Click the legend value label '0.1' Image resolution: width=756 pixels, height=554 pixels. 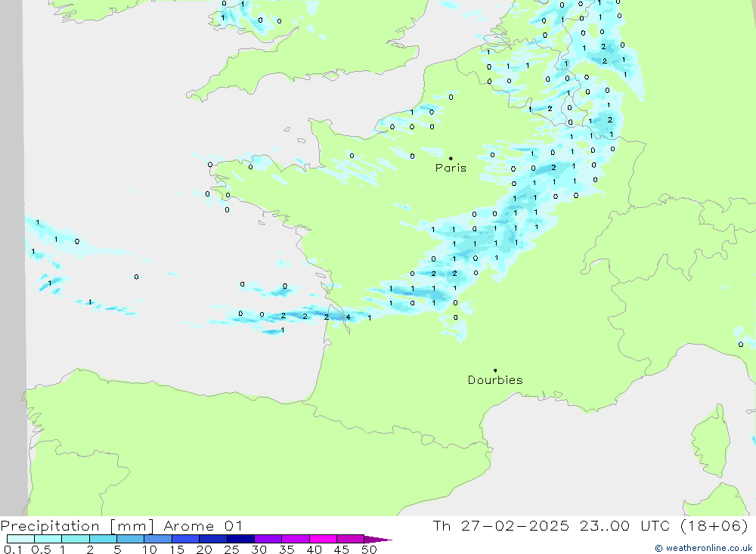(13, 549)
